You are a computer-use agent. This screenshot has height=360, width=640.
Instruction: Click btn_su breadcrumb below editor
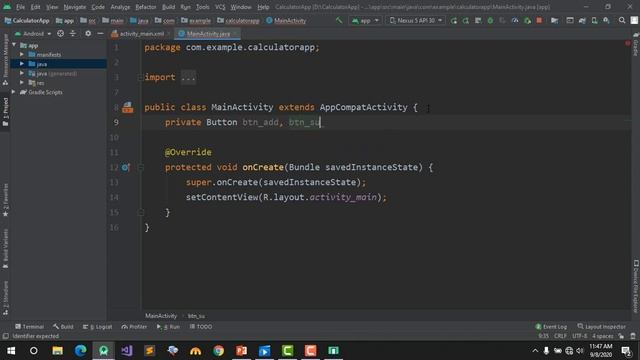pyautogui.click(x=196, y=316)
